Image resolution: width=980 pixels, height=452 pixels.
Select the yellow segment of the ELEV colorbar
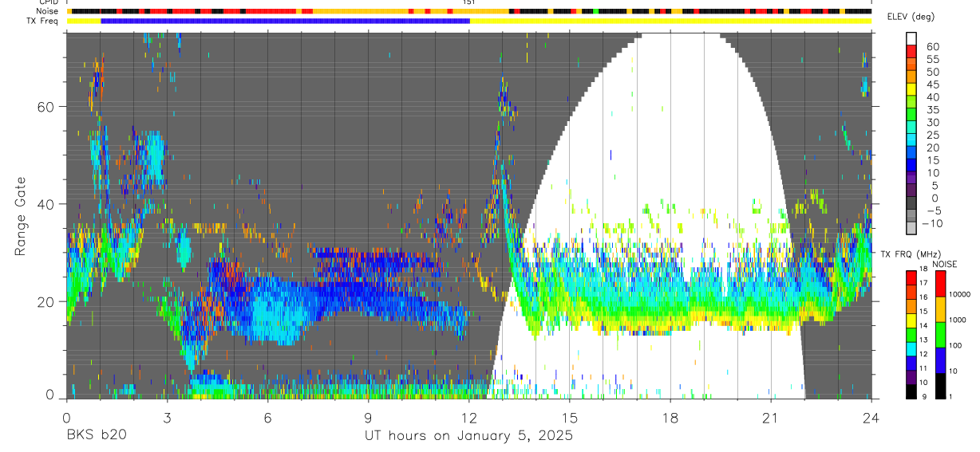pos(911,91)
